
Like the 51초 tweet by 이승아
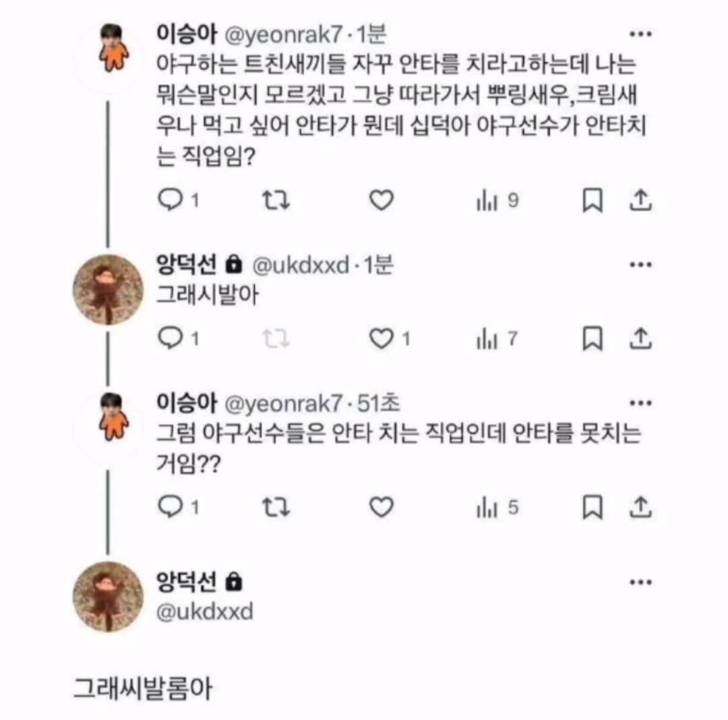pos(382,506)
